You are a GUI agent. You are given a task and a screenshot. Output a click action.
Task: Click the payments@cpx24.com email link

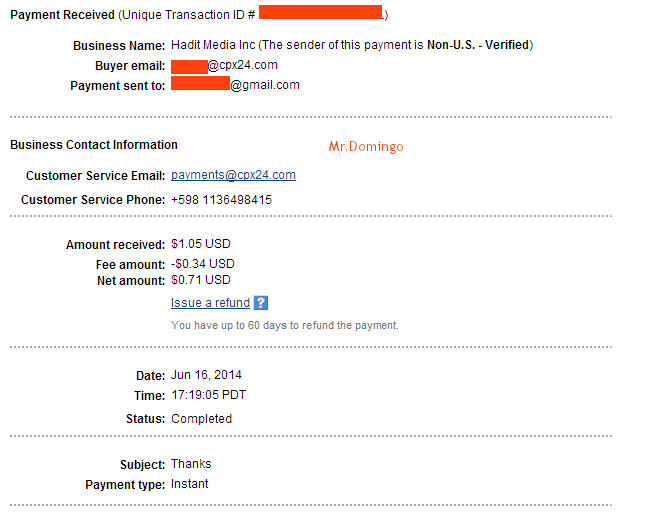click(233, 175)
